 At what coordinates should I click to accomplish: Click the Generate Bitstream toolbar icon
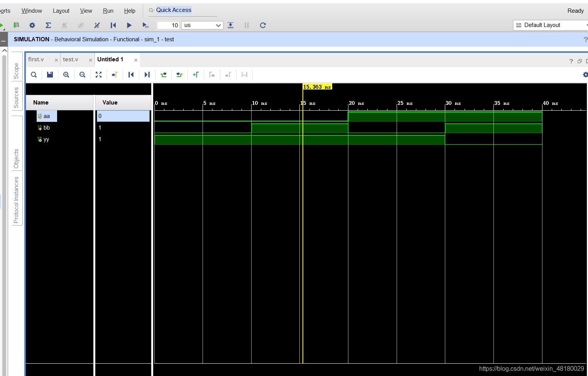pos(16,25)
